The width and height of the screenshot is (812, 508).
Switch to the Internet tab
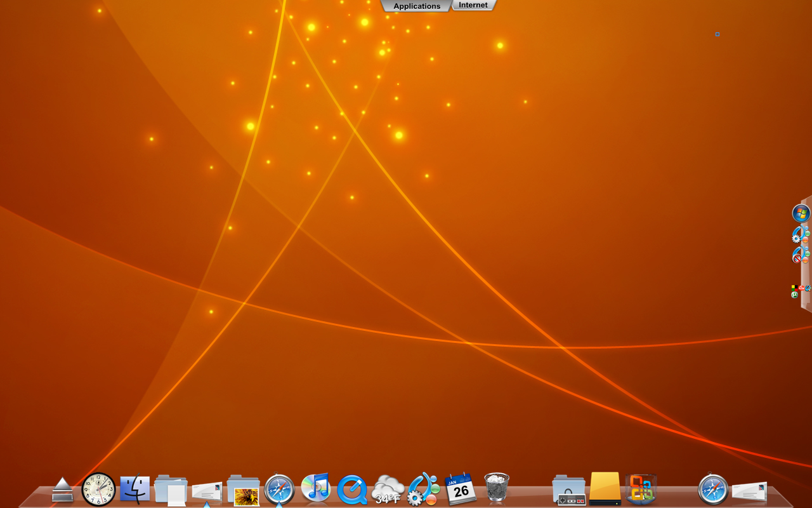point(473,5)
